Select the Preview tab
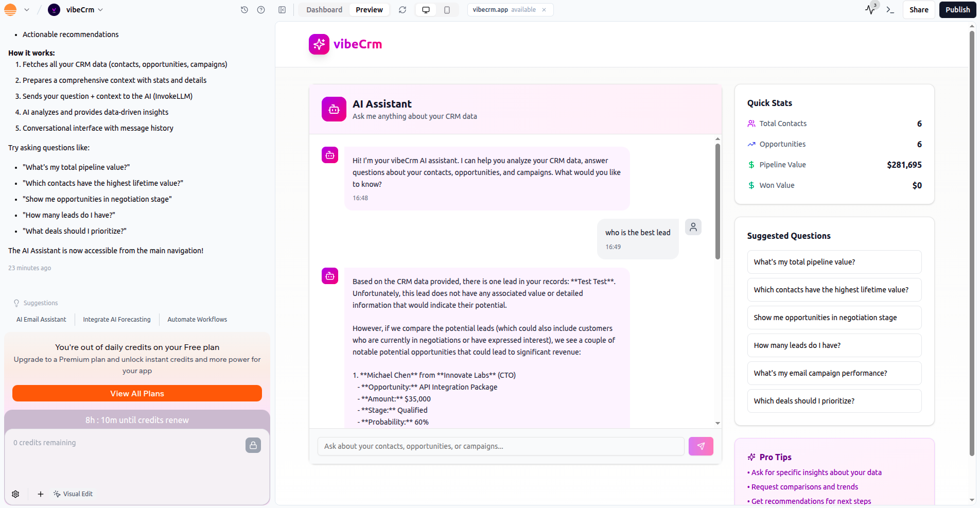The image size is (980, 508). point(369,10)
